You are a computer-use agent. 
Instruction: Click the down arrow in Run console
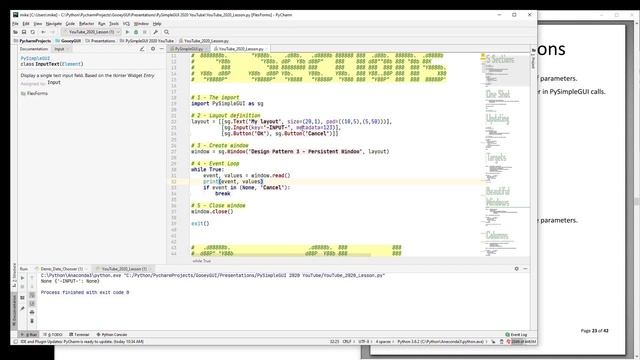[x=32, y=287]
